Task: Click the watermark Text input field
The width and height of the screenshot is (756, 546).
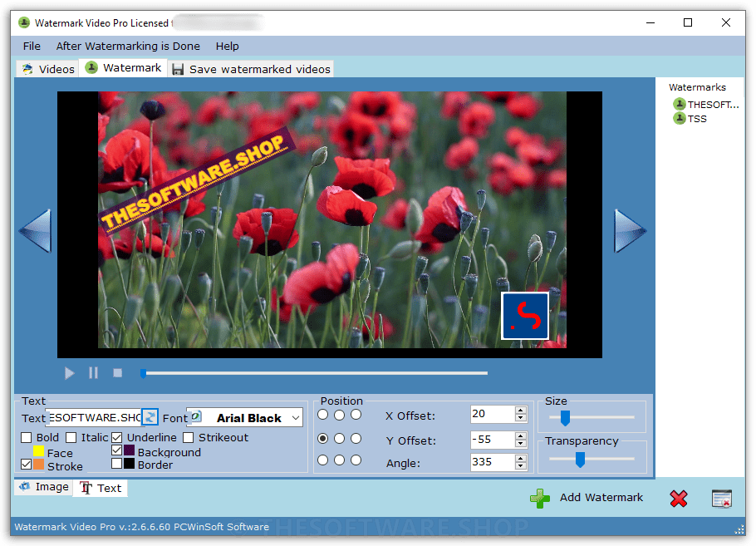Action: coord(94,417)
